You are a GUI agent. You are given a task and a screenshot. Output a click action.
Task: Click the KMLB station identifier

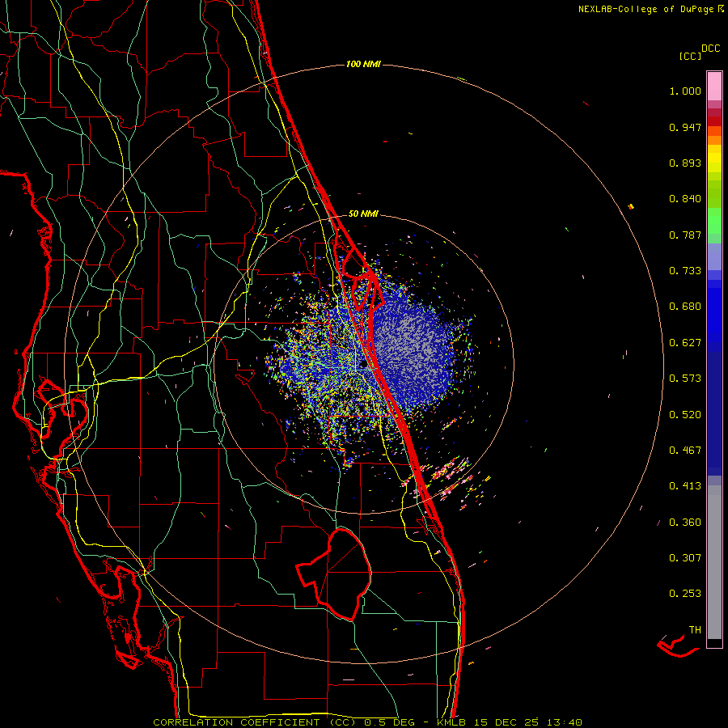pyautogui.click(x=451, y=722)
